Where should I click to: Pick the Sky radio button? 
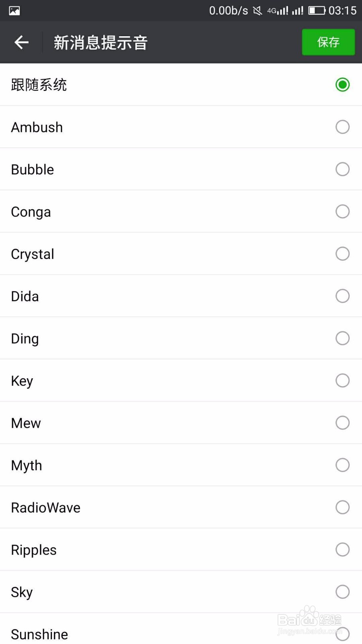pyautogui.click(x=342, y=592)
